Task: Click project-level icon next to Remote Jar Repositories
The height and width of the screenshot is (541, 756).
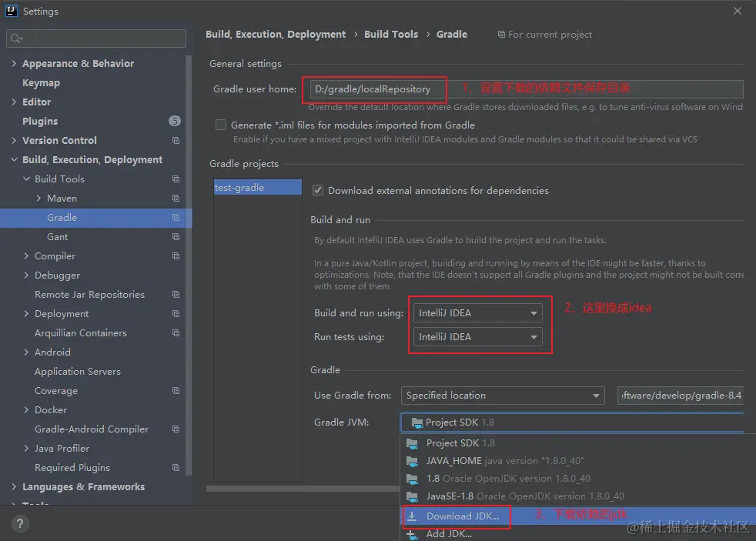Action: (x=176, y=294)
